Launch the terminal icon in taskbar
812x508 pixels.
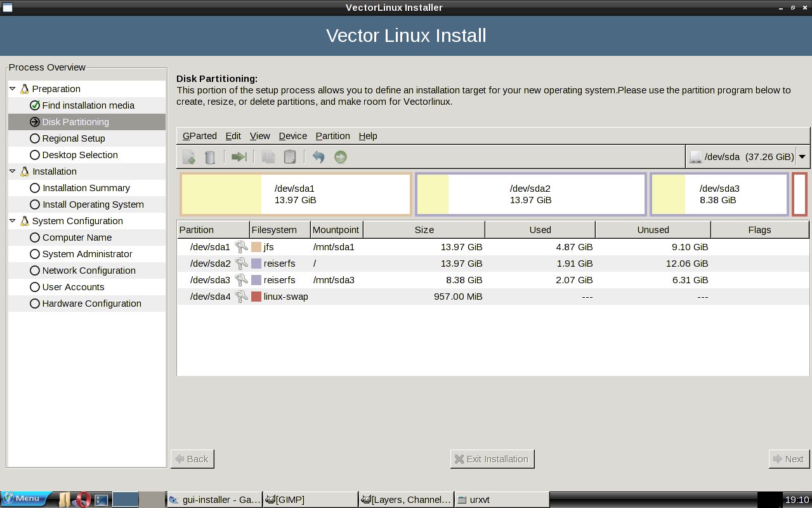coord(101,500)
